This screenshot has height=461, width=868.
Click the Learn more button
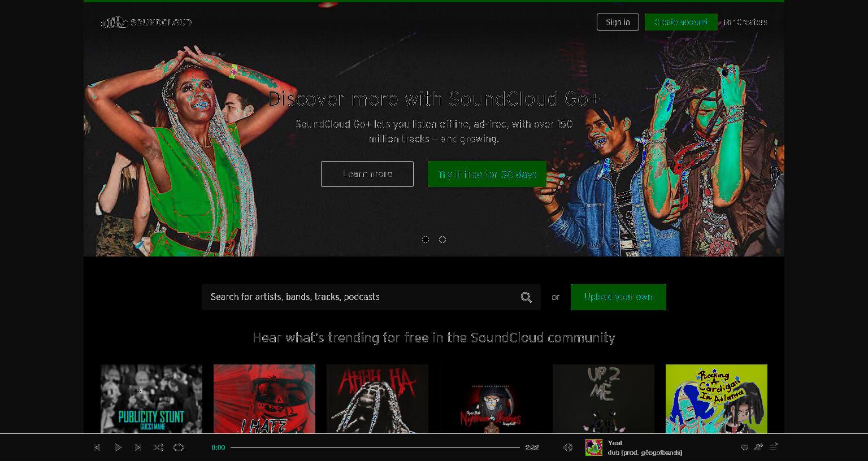pos(367,174)
